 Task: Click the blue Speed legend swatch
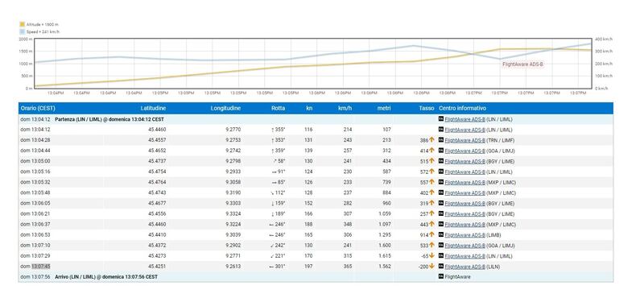(x=23, y=31)
